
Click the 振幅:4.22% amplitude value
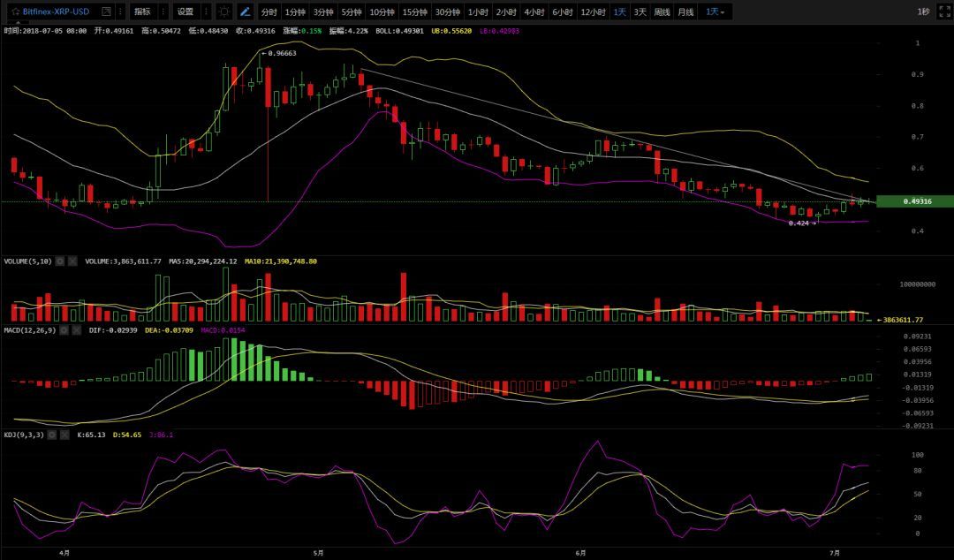(x=349, y=30)
